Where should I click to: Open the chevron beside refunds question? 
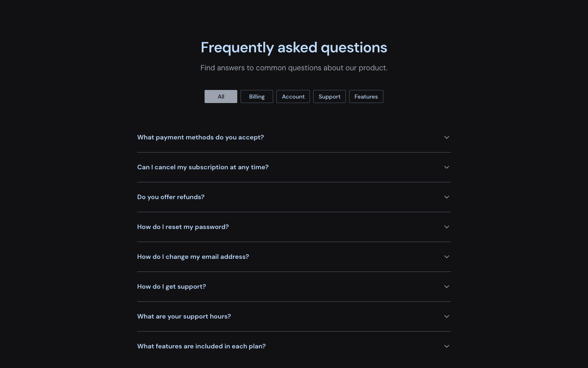447,197
